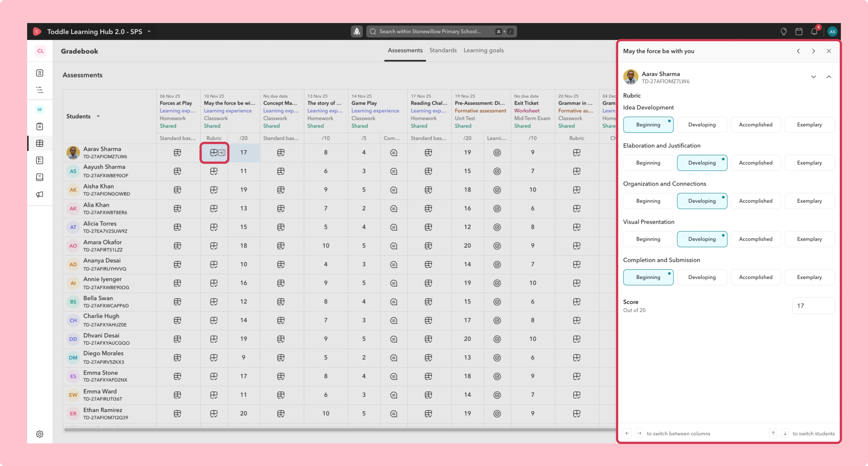Open the report card icon in sidebar
The image size is (868, 466).
pos(40,178)
